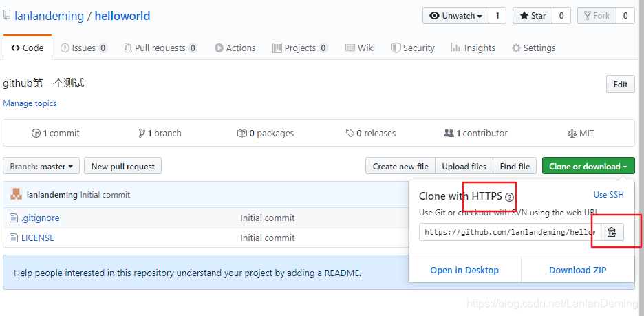644x316 pixels.
Task: Click the Upload files button
Action: [464, 166]
